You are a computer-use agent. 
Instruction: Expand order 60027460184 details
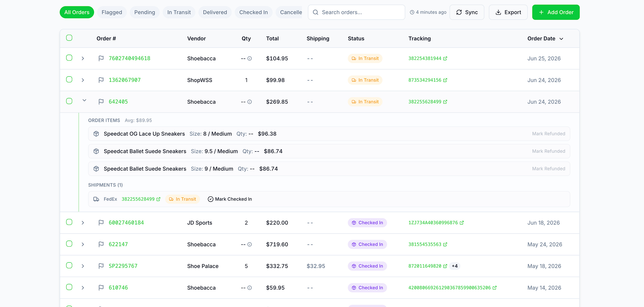pyautogui.click(x=83, y=223)
